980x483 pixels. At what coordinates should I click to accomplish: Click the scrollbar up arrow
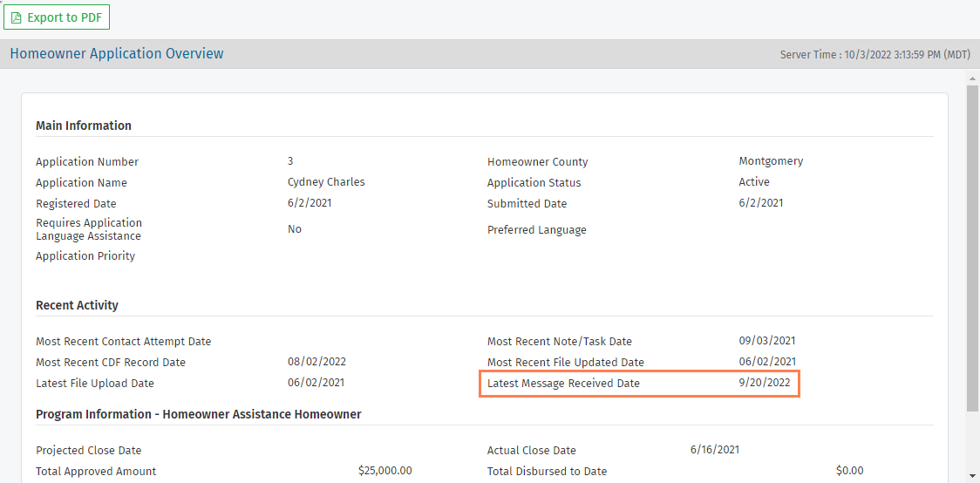click(x=972, y=78)
